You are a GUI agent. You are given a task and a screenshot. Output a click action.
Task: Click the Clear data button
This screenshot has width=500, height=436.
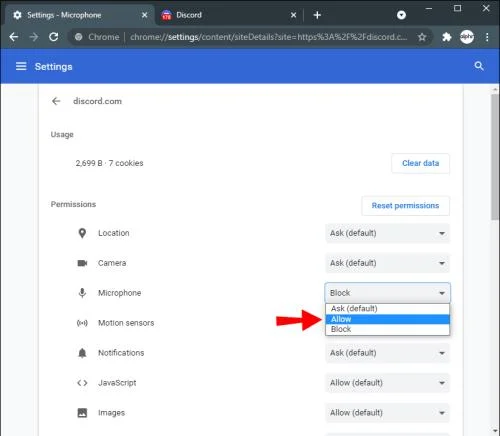[420, 163]
